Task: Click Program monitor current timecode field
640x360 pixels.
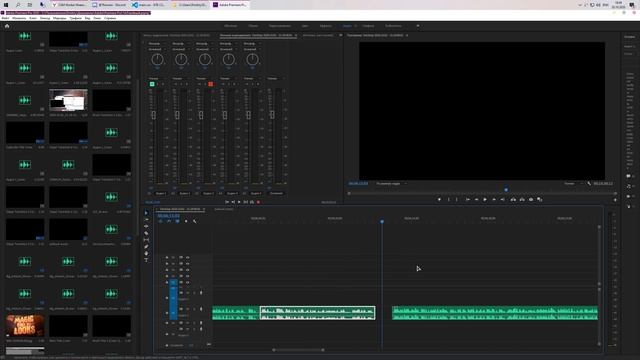Action: pos(358,184)
